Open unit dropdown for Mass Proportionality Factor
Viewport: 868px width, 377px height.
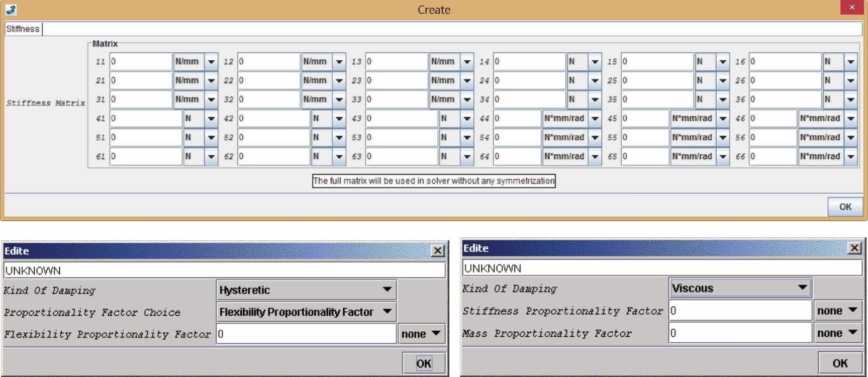coord(837,333)
